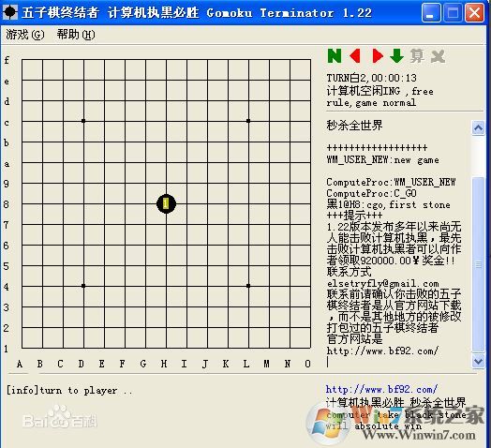
Task: Click the red left arrow undo icon
Action: tap(355, 56)
